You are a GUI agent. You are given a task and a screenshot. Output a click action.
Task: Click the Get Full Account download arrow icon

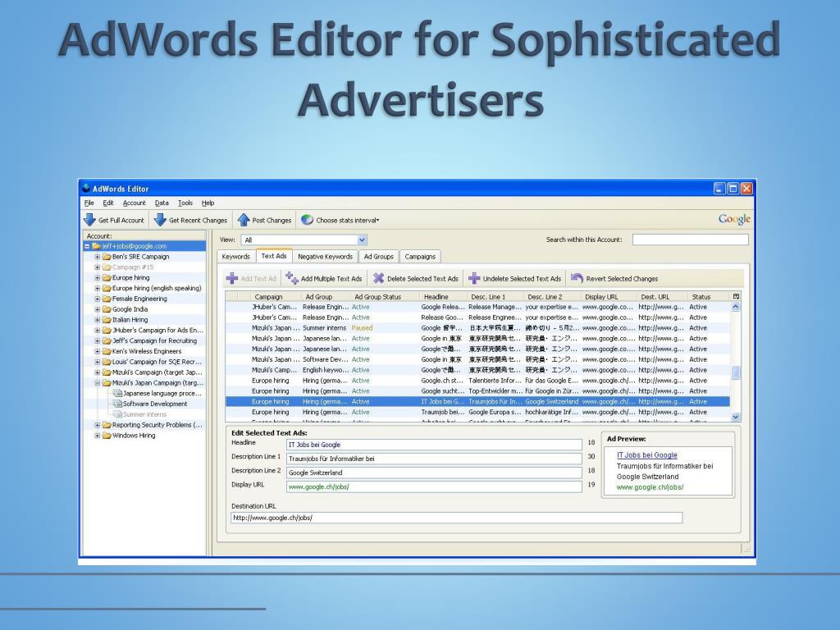(89, 220)
